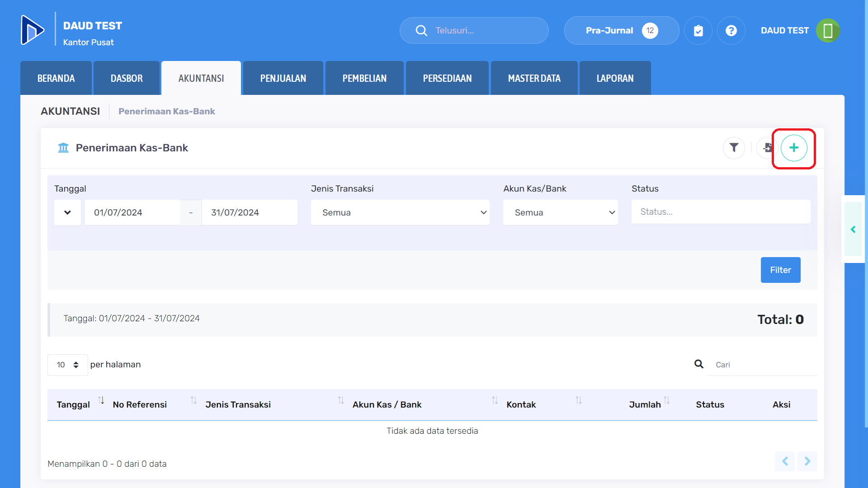Open the Pra-Jurnal button

622,31
